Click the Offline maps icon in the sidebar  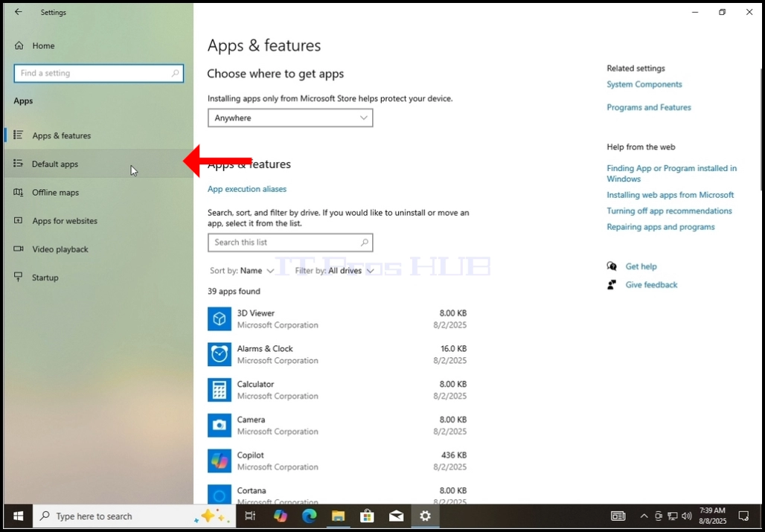click(19, 193)
